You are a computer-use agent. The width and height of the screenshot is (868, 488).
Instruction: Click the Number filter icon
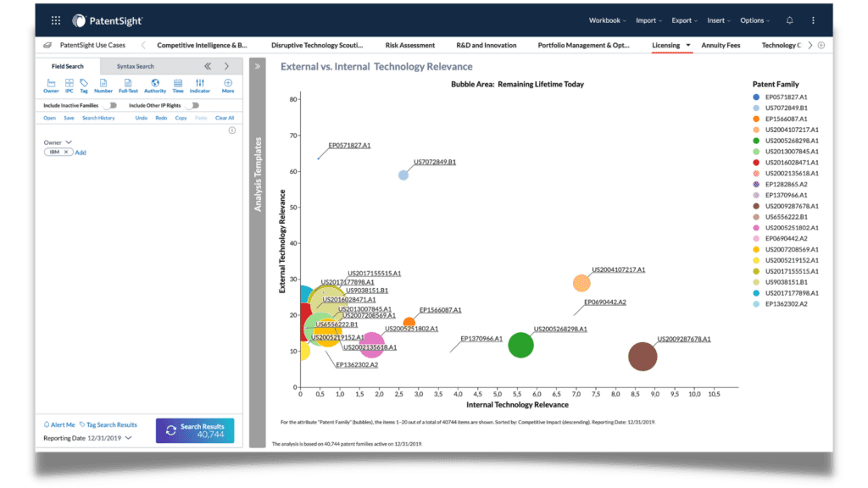click(103, 85)
